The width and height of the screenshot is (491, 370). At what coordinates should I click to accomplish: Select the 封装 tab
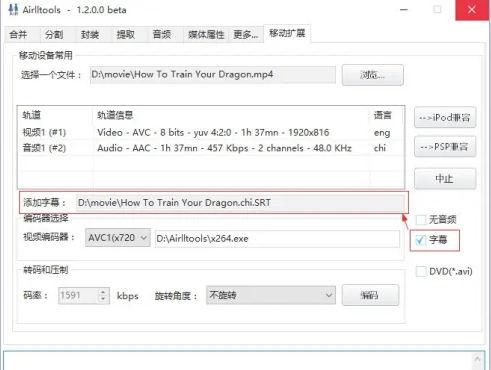point(94,34)
